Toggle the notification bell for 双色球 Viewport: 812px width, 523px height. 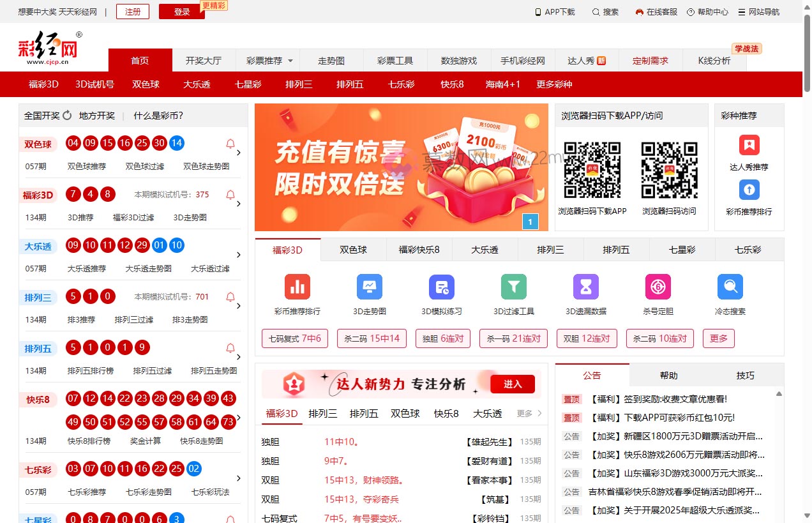(229, 143)
